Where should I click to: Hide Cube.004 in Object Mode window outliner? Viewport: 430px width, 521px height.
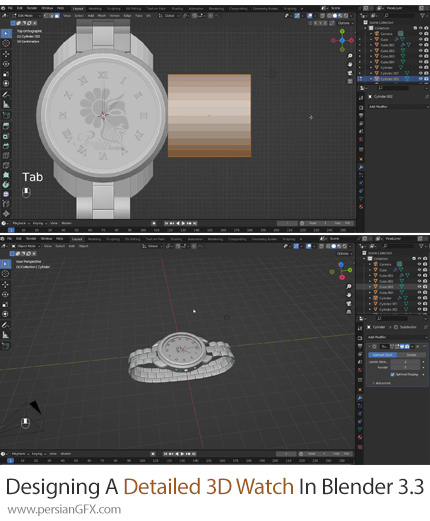click(420, 292)
